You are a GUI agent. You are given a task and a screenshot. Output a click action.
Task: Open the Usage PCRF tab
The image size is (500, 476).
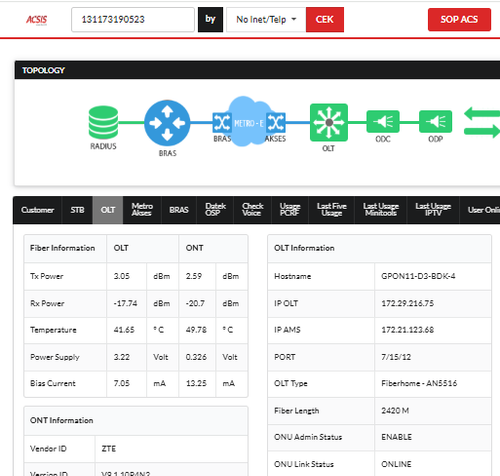click(290, 210)
